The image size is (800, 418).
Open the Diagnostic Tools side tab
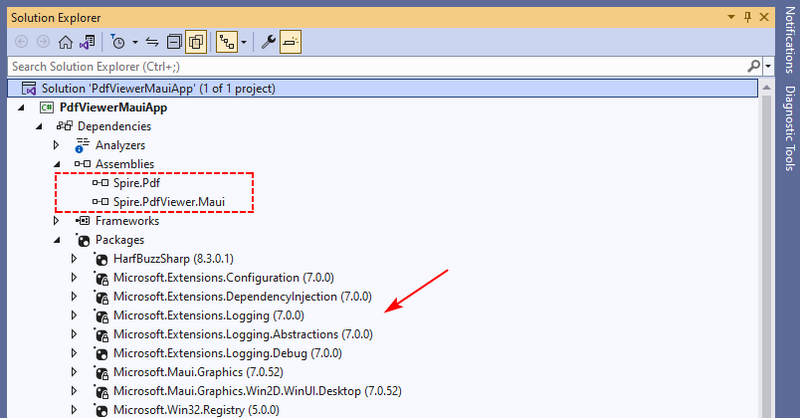point(790,128)
